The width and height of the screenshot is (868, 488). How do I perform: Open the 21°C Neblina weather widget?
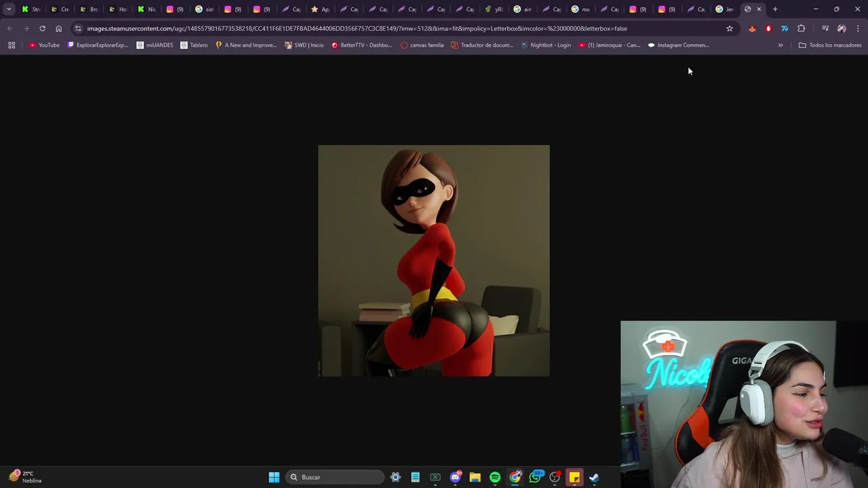(x=25, y=476)
